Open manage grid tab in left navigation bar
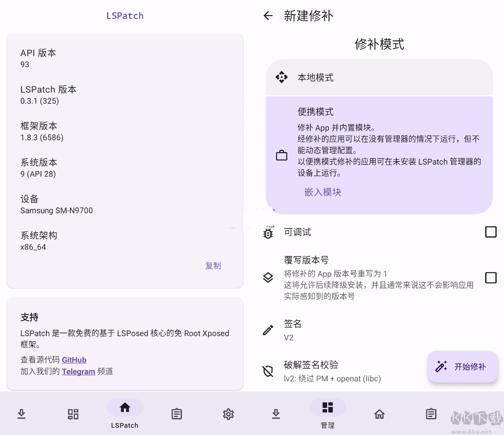The width and height of the screenshot is (504, 435). click(x=73, y=414)
